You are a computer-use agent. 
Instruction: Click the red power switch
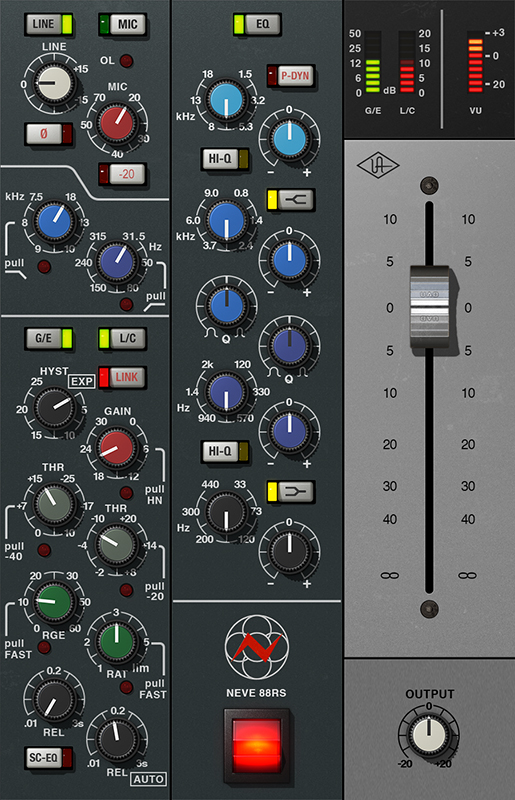click(257, 745)
